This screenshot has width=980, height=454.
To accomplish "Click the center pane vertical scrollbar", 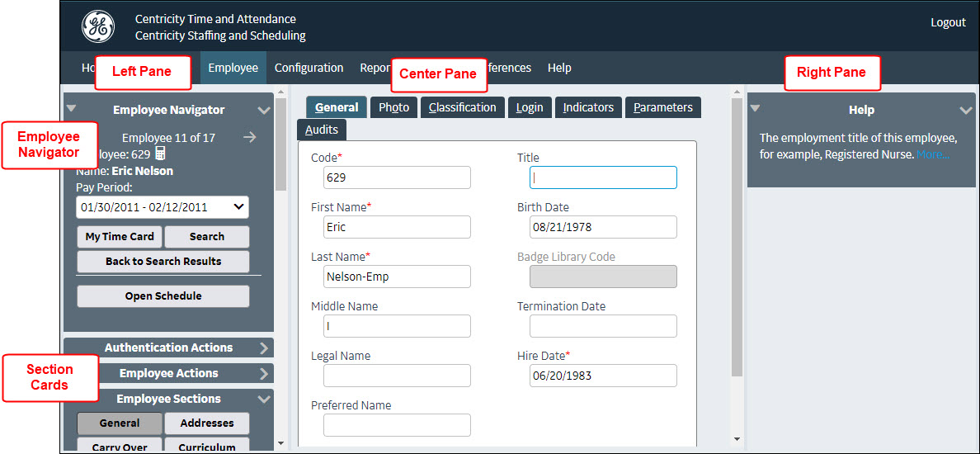I will click(x=737, y=248).
